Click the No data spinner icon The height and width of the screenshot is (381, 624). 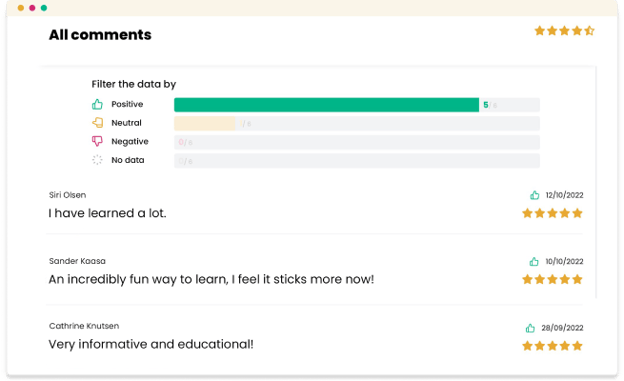pyautogui.click(x=97, y=160)
